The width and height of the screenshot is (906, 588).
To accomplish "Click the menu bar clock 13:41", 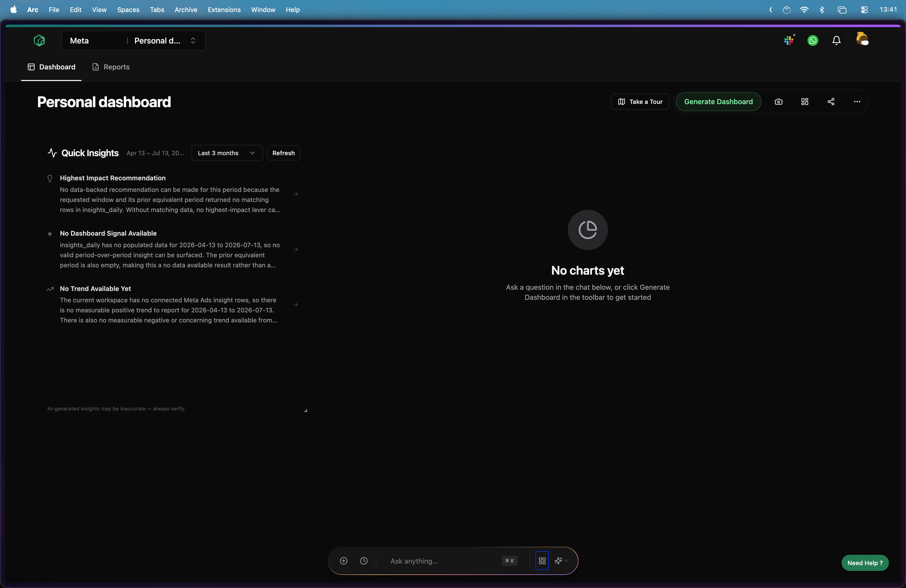I will click(888, 10).
